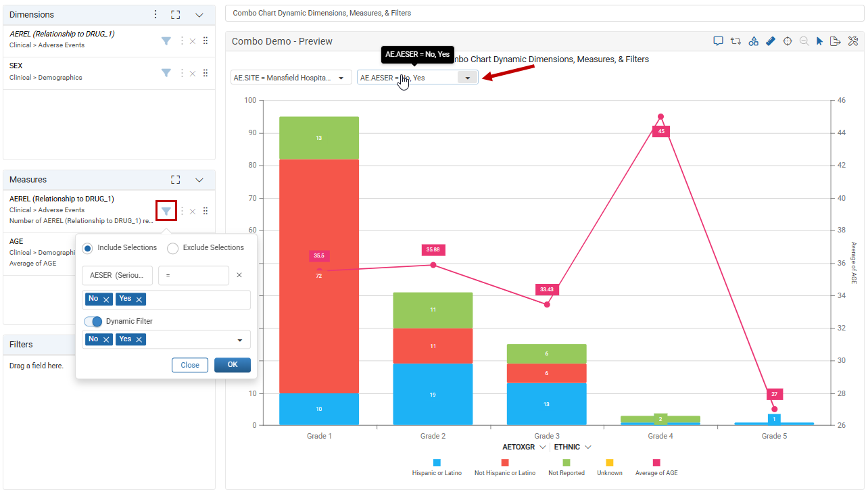
Task: Remove the SEX dimension with X
Action: coord(193,73)
